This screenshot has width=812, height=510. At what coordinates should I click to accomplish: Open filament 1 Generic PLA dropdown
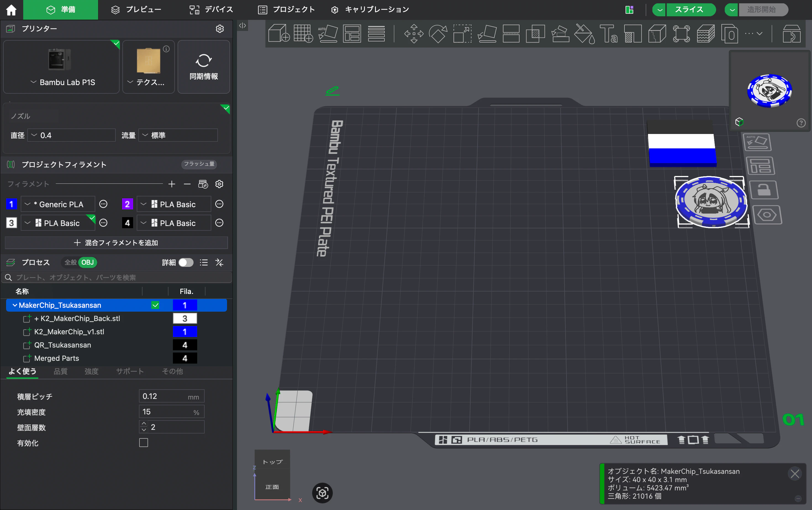tap(58, 204)
